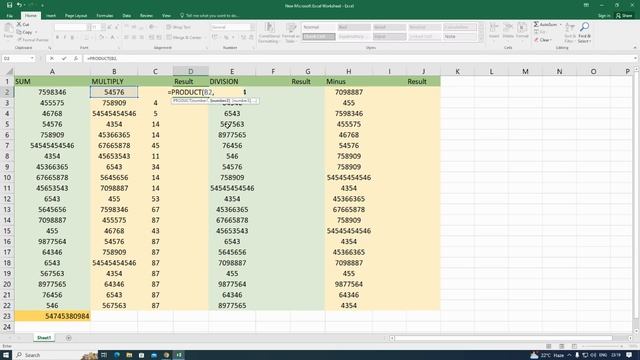This screenshot has width=640, height=360.
Task: Open Conditional Formatting menu
Action: [x=269, y=33]
